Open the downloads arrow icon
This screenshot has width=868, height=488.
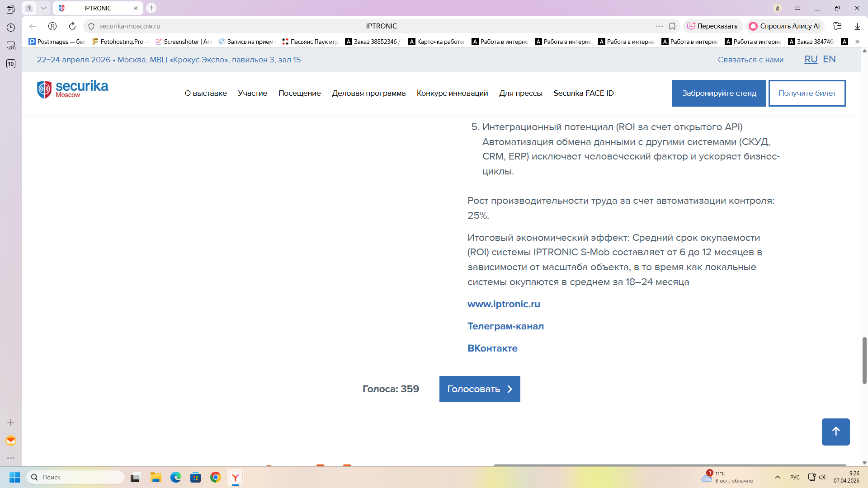[x=857, y=26]
